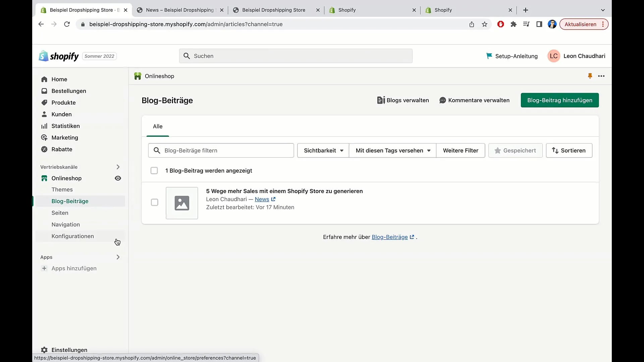This screenshot has height=362, width=644.
Task: Click Blog-Beitrag hinzufügen button
Action: pyautogui.click(x=560, y=100)
